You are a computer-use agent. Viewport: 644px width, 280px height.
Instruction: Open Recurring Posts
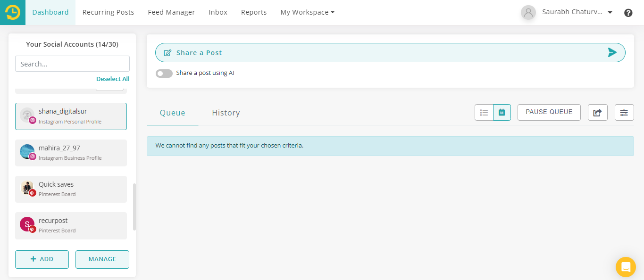(x=108, y=12)
